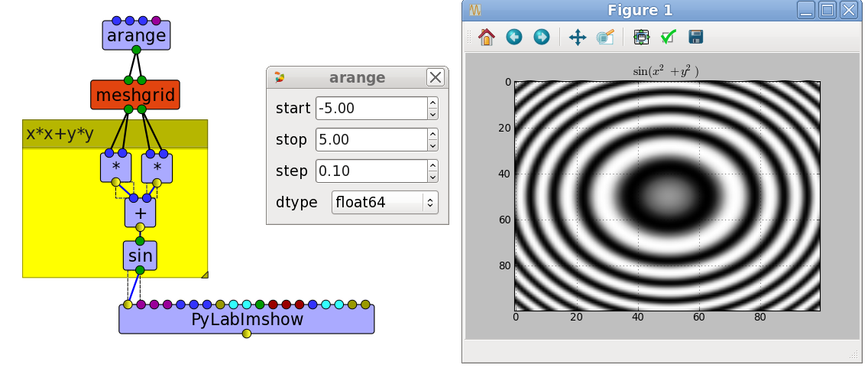
Task: Click the sin(x²+y²) plot title
Action: pyautogui.click(x=666, y=71)
